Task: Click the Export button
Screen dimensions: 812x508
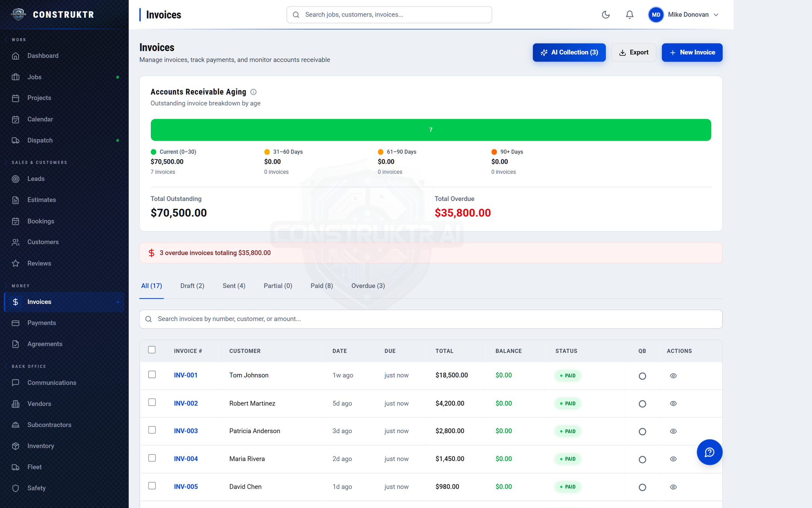Action: (x=634, y=52)
